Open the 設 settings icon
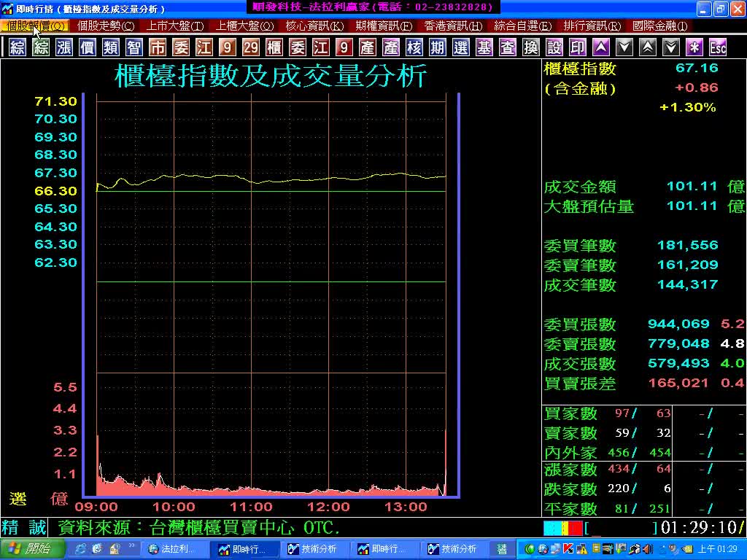The height and width of the screenshot is (560, 747). coord(554,48)
